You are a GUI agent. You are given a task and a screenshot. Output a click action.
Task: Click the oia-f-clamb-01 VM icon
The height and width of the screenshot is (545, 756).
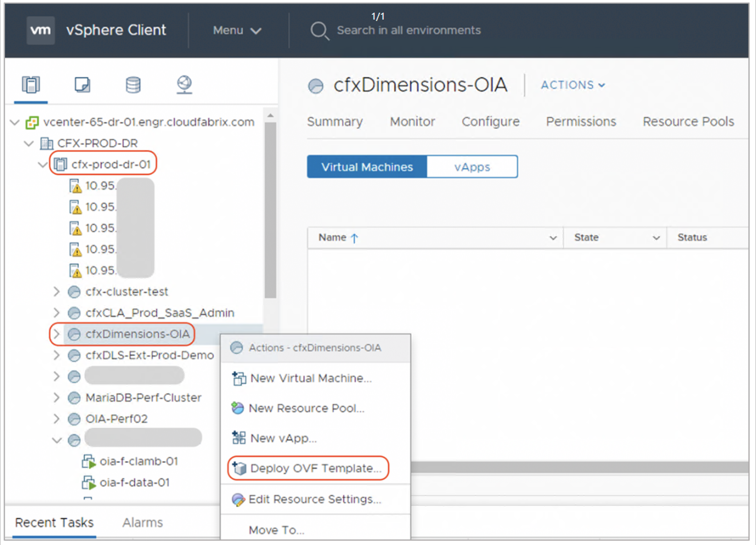click(x=88, y=462)
